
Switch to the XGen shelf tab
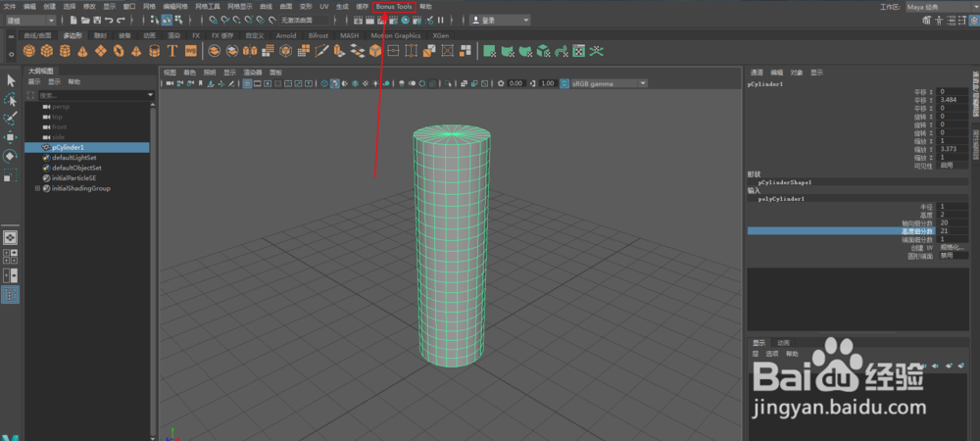tap(441, 35)
